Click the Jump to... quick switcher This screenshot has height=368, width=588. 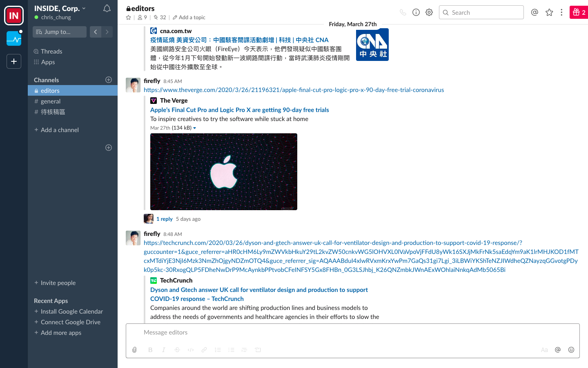click(x=60, y=32)
